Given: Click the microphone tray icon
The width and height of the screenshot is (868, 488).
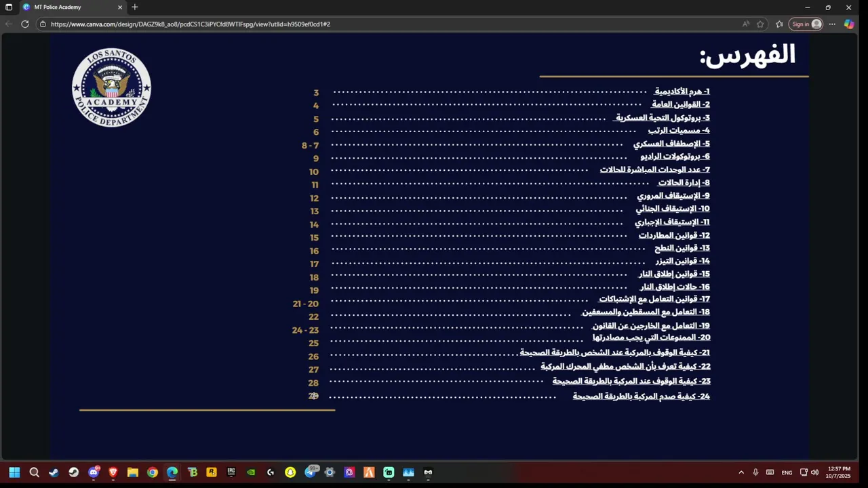Looking at the screenshot, I should [755, 472].
